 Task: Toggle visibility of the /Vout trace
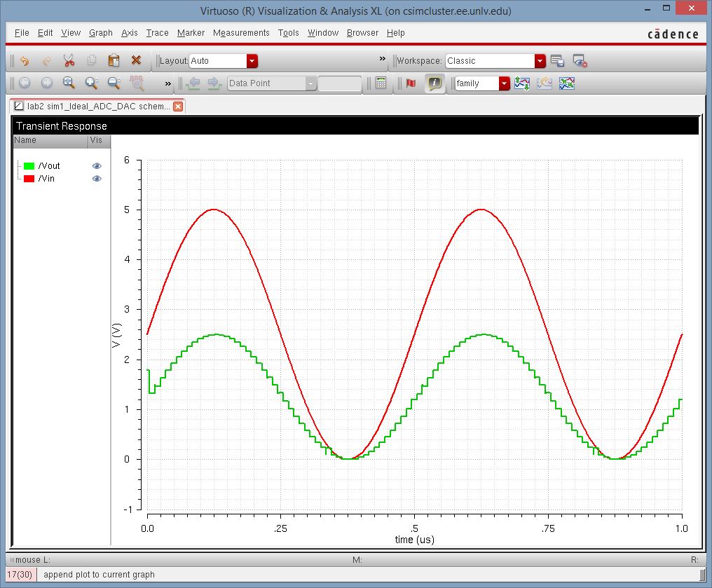click(x=97, y=166)
